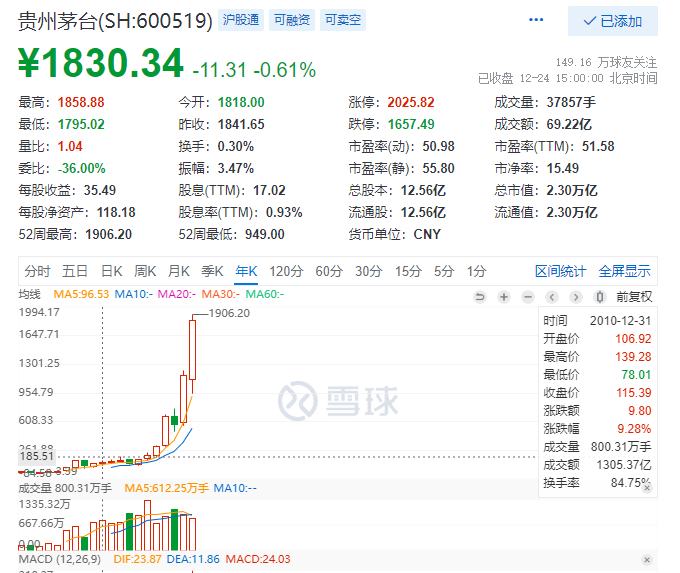Click the 今开 value 1818.00

point(241,102)
